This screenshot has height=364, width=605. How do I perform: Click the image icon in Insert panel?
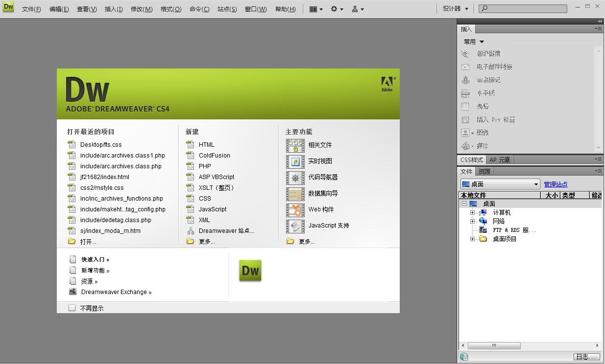click(465, 133)
